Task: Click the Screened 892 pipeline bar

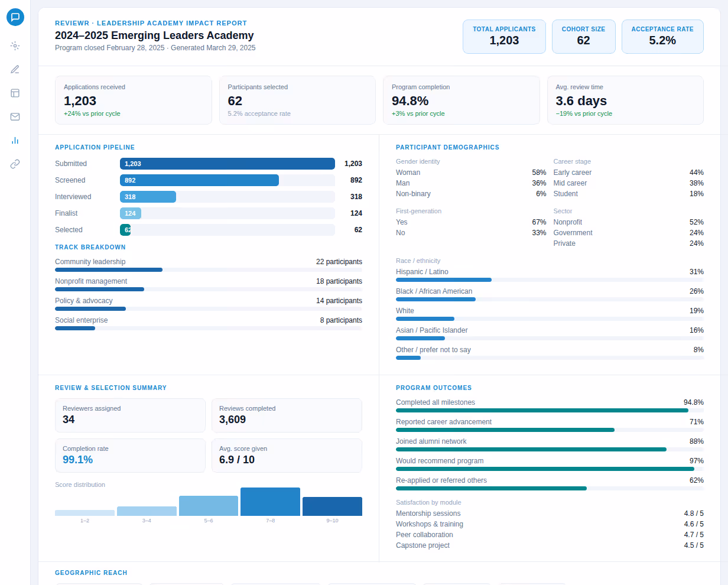Action: tap(199, 180)
